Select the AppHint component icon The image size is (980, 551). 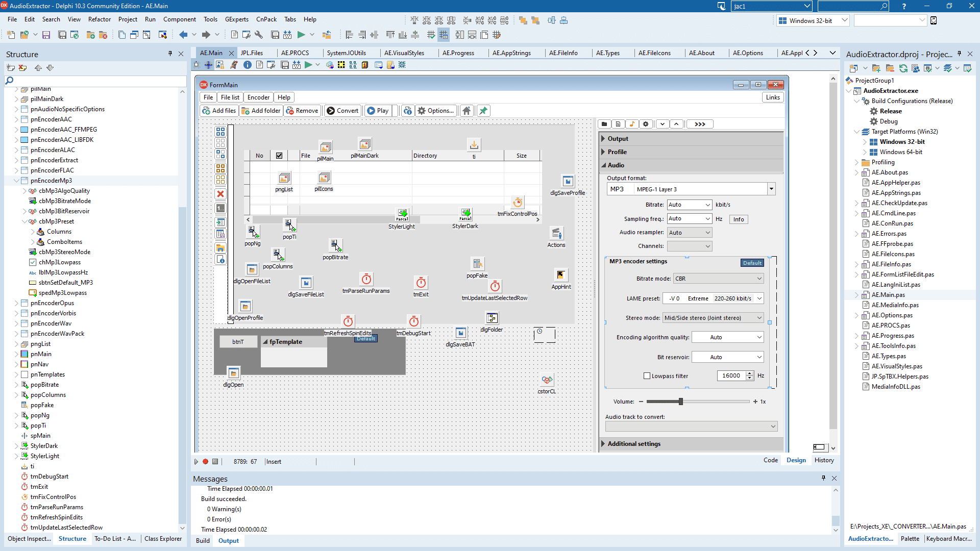(560, 275)
